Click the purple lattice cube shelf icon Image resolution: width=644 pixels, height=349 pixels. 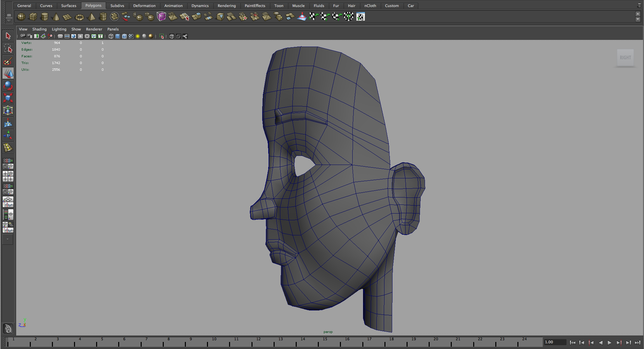click(161, 16)
